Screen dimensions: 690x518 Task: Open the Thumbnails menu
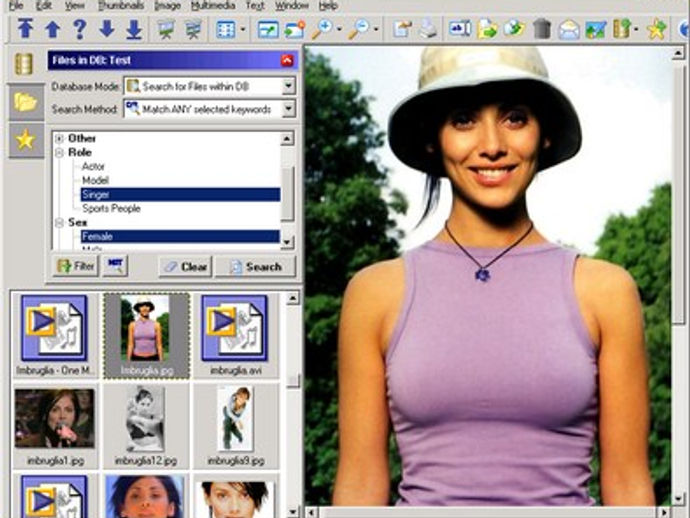pos(121,6)
